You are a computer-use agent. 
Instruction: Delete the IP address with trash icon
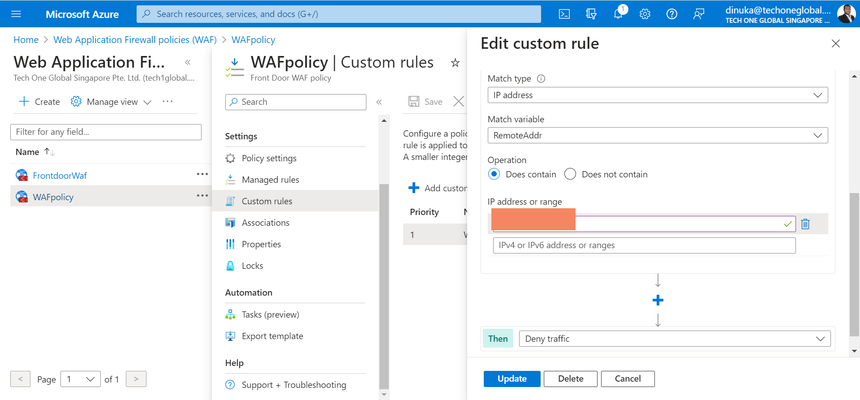click(x=805, y=224)
